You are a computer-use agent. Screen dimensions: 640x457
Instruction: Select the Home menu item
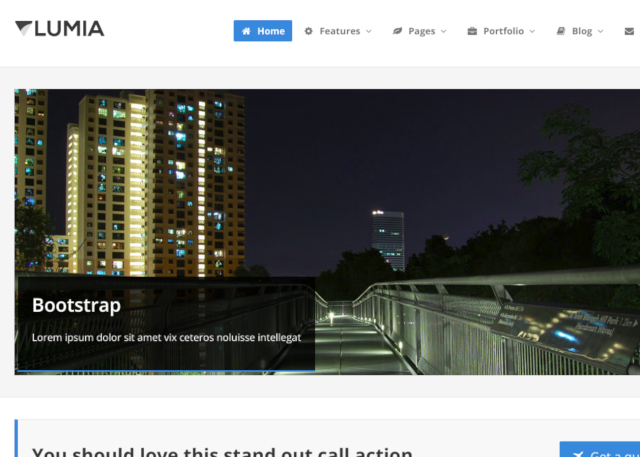(263, 31)
